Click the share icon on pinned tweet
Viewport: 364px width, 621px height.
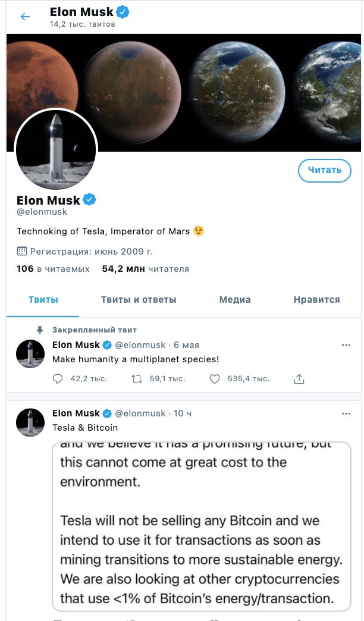pos(299,378)
